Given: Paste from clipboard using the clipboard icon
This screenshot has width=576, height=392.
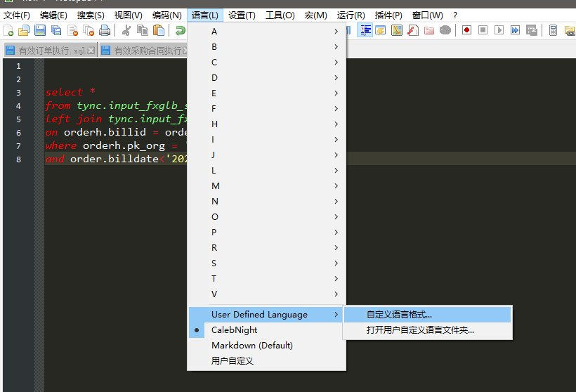Looking at the screenshot, I should (158, 30).
